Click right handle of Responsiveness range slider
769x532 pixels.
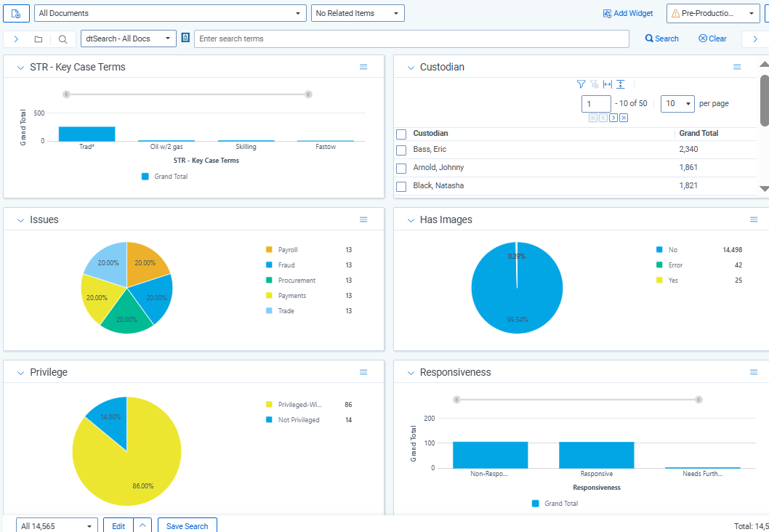[x=699, y=400]
